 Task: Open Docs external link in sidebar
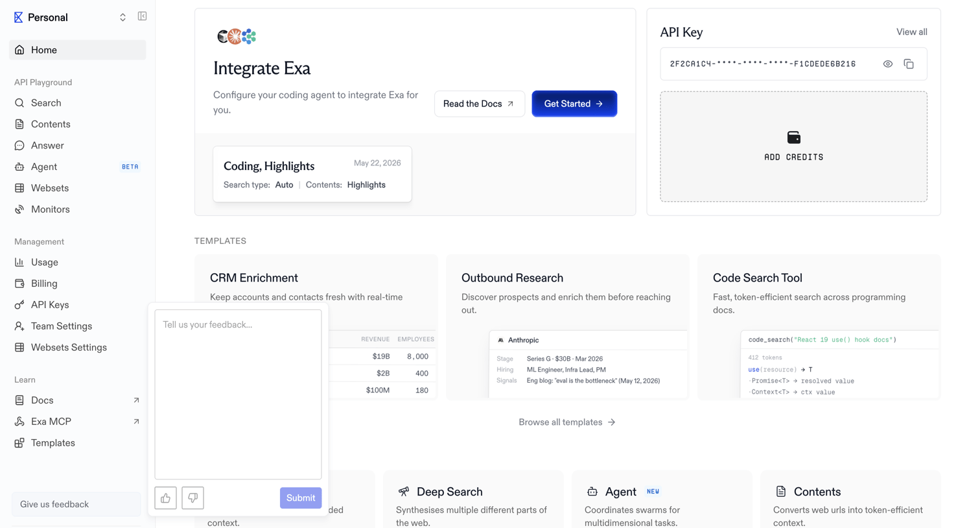tap(77, 401)
